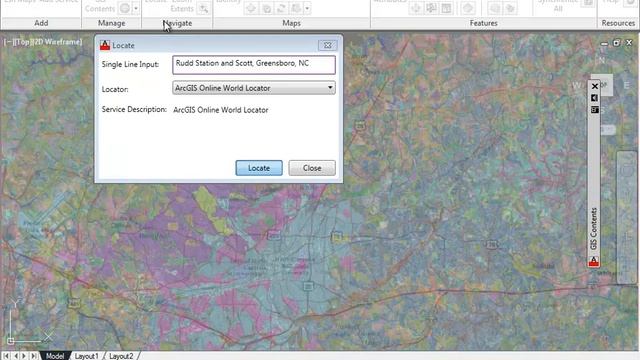Click the viewport label Top 2D Wireframe
The image size is (640, 360).
click(x=43, y=42)
